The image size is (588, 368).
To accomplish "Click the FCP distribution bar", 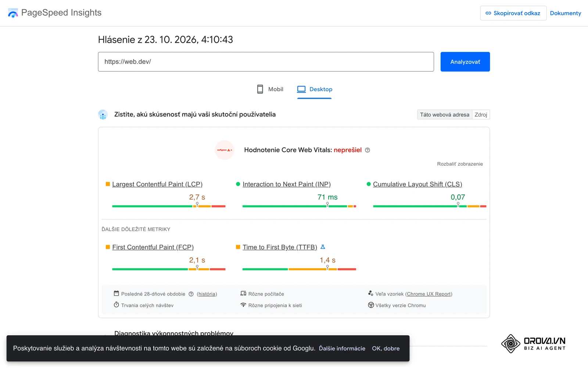I will pos(169,269).
